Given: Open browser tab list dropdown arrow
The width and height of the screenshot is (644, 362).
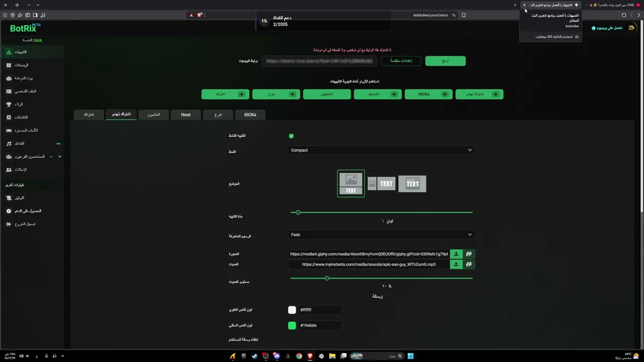Looking at the screenshot, I should (38, 5).
